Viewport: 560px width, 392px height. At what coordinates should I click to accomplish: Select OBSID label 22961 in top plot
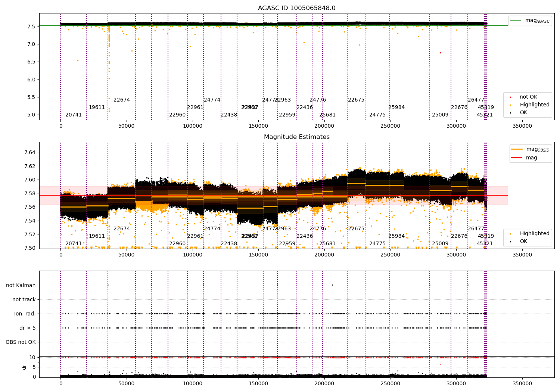click(x=195, y=108)
